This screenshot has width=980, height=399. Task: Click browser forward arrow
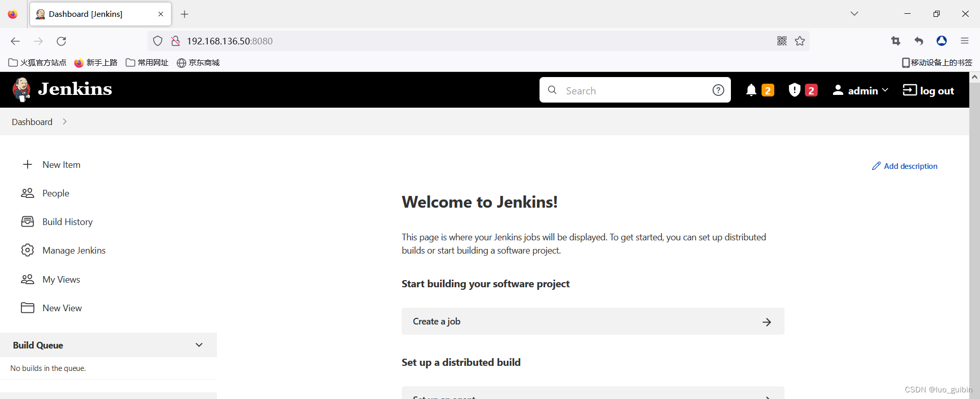38,41
